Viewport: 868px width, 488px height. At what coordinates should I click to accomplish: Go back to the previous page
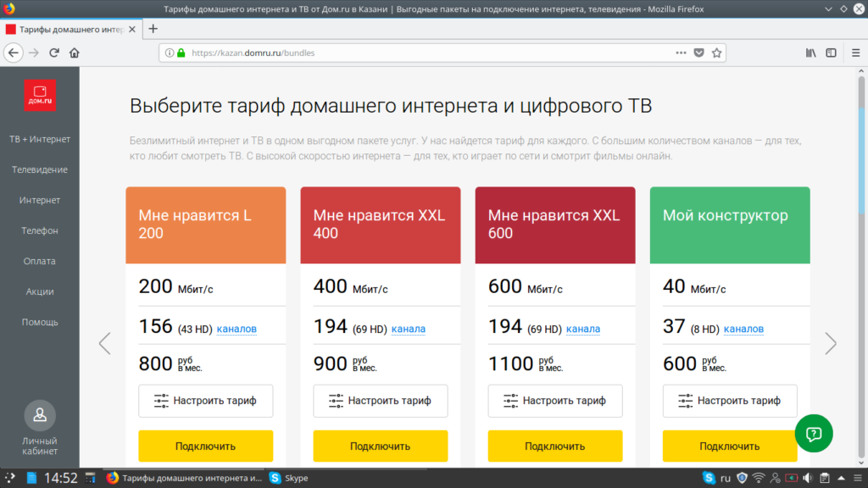point(14,53)
